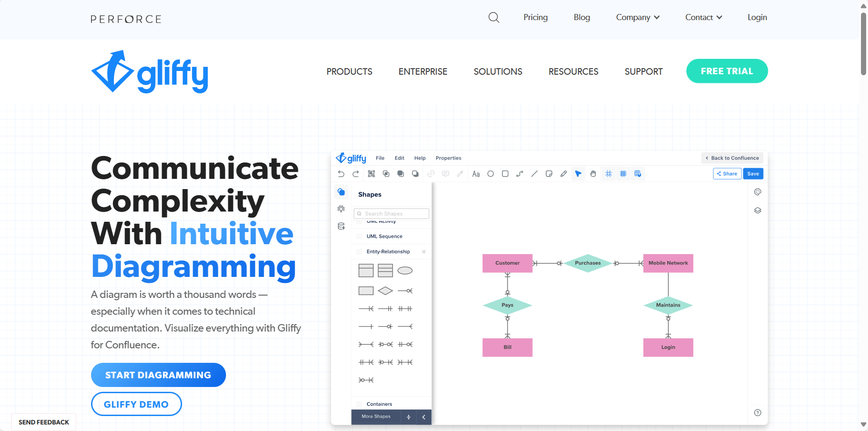Select the Ellipse tool icon
Image resolution: width=868 pixels, height=431 pixels.
tap(491, 174)
